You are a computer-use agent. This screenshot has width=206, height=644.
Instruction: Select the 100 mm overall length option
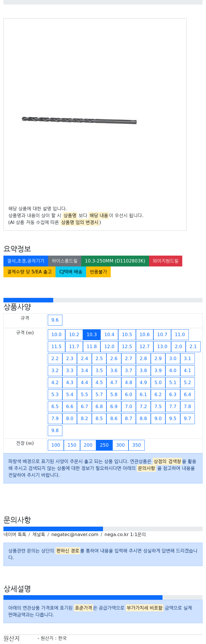pyautogui.click(x=56, y=445)
